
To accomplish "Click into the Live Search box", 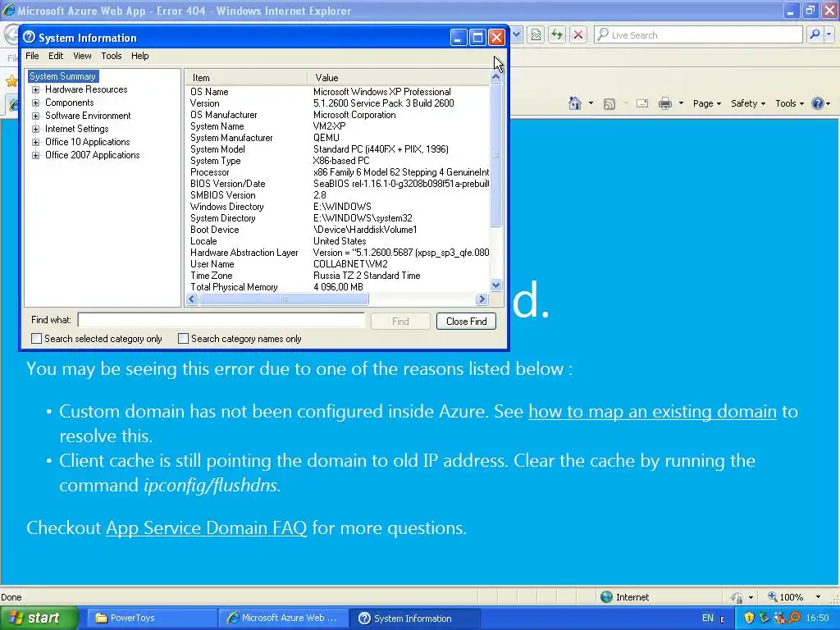I will coord(699,34).
